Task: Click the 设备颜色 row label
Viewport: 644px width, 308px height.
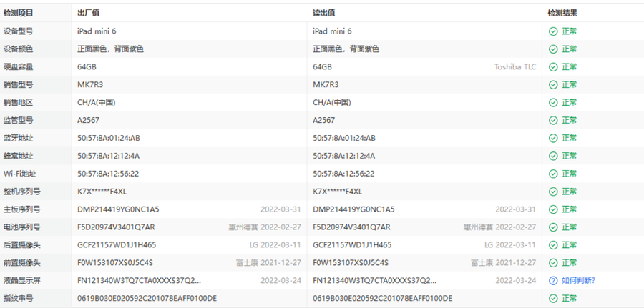Action: [x=19, y=49]
